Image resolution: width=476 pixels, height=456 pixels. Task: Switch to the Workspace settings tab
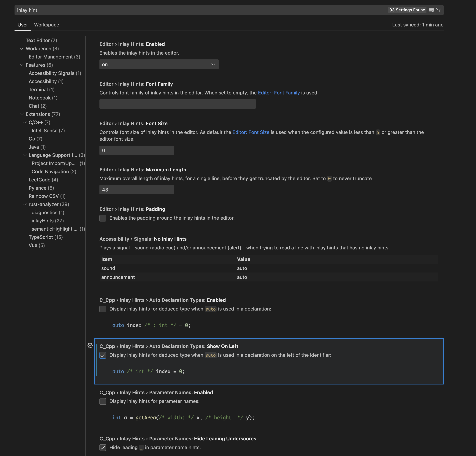(46, 25)
